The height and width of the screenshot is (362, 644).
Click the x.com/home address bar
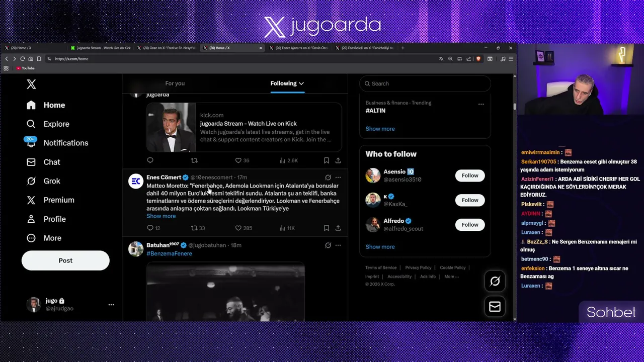(x=242, y=59)
